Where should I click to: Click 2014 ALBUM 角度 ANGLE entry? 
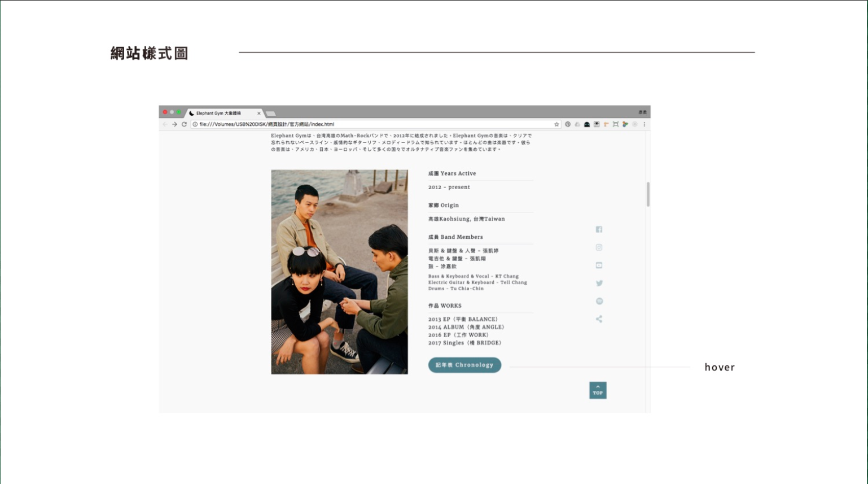(x=466, y=327)
